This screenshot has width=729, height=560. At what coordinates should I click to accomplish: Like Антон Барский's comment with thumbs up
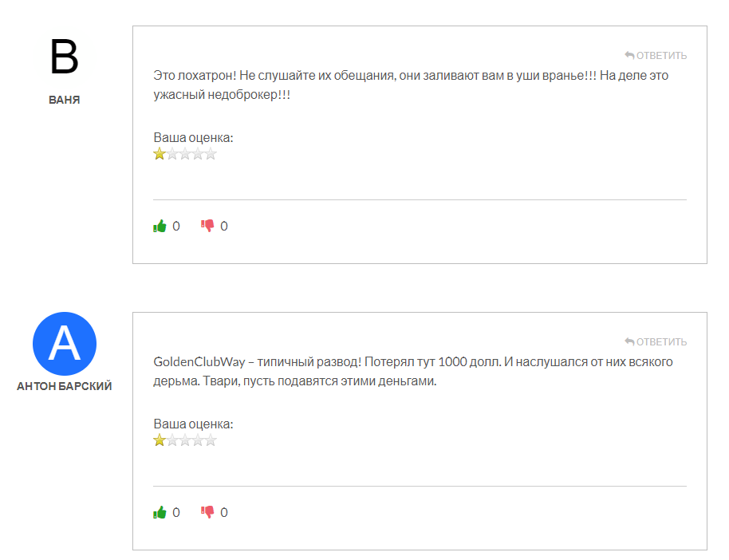(x=160, y=512)
